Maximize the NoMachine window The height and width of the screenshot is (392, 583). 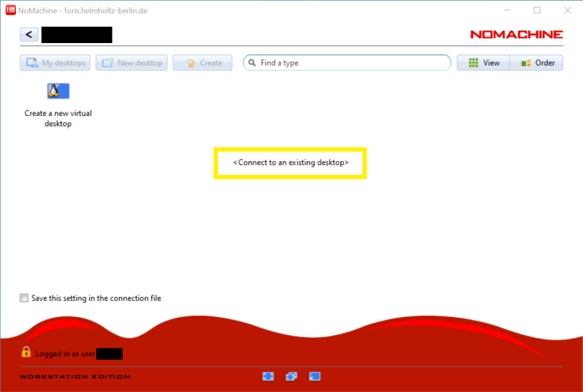536,10
